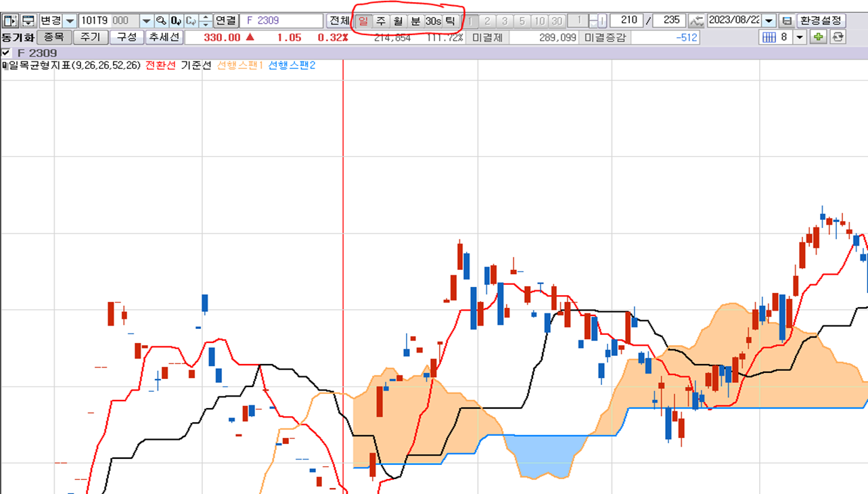
Task: Click the red 전환선 legend label
Action: point(160,66)
